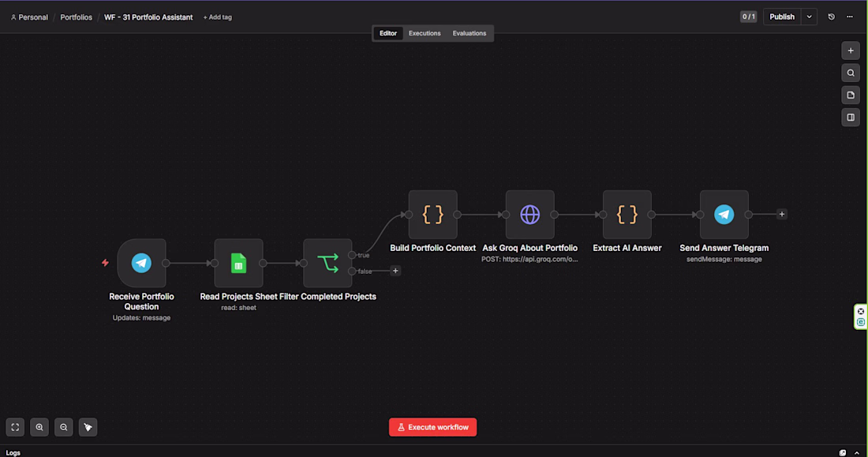Click the Publish button
The width and height of the screenshot is (868, 457).
pos(782,17)
